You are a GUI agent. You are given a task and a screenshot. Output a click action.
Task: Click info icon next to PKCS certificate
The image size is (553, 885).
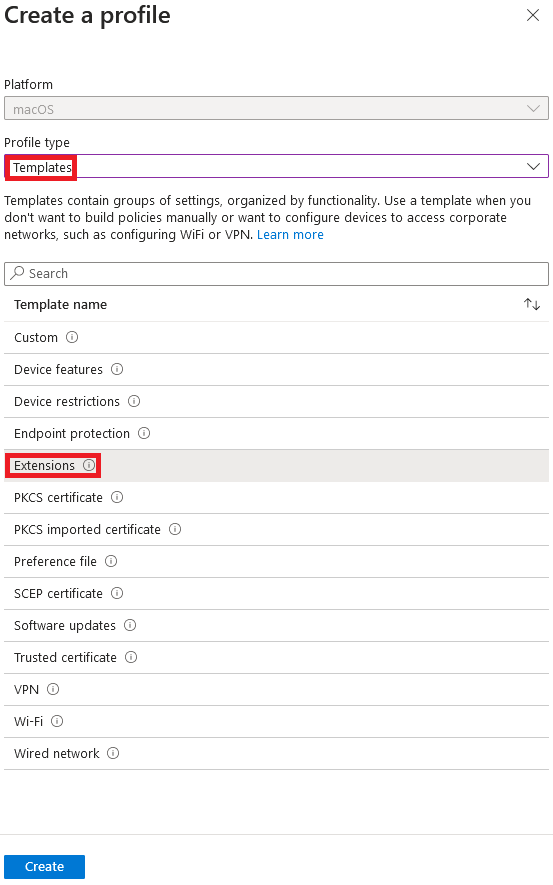point(117,497)
